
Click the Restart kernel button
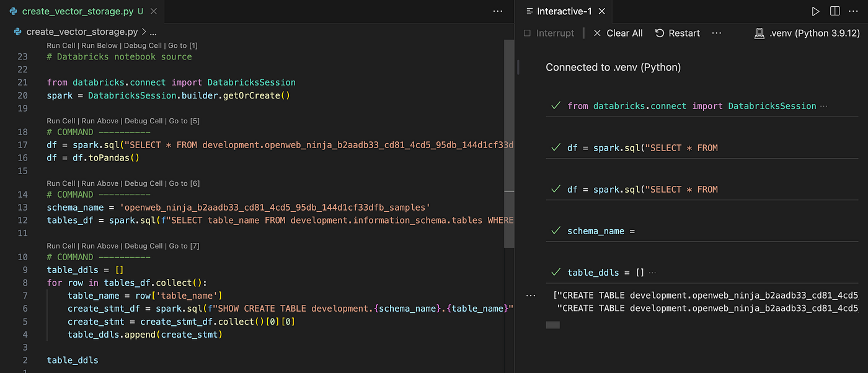[x=678, y=33]
